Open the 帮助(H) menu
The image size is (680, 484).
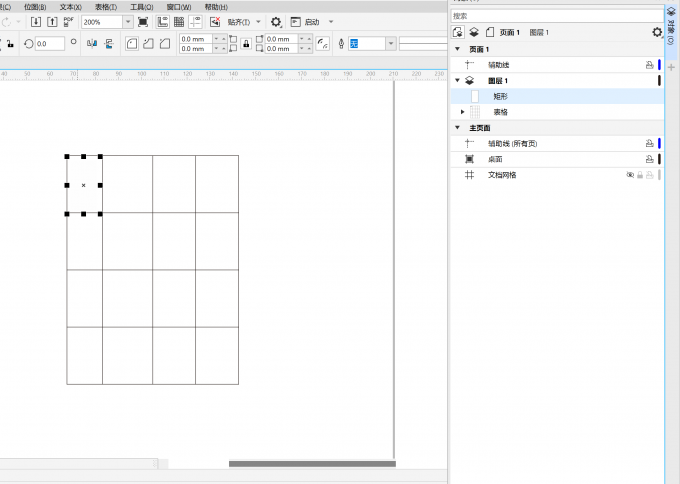pyautogui.click(x=216, y=7)
